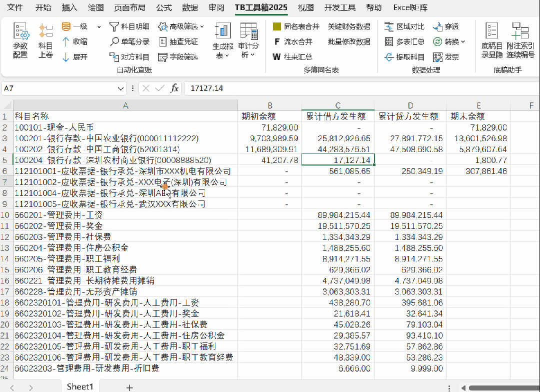Viewport: 540px width, 392px height.
Task: Switch to the 开始 tab
Action: click(43, 7)
